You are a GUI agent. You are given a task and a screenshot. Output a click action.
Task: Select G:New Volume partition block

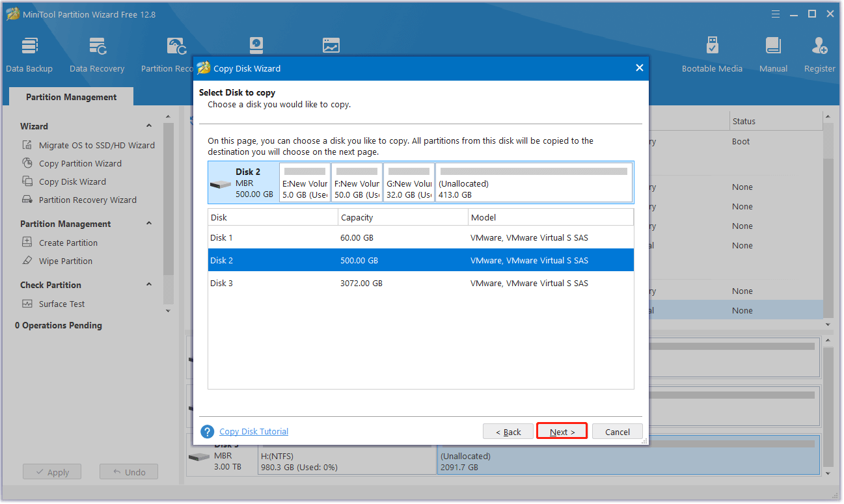(x=409, y=182)
